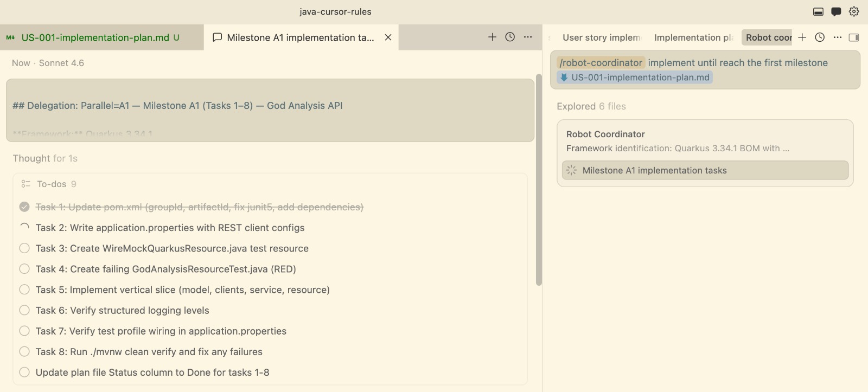Toggle the bottom panel layout icon
Screen dimensions: 868x392
coord(818,11)
